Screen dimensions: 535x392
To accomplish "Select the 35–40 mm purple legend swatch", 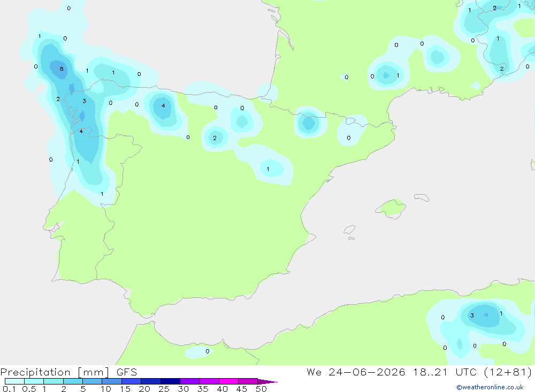I will tap(209, 381).
